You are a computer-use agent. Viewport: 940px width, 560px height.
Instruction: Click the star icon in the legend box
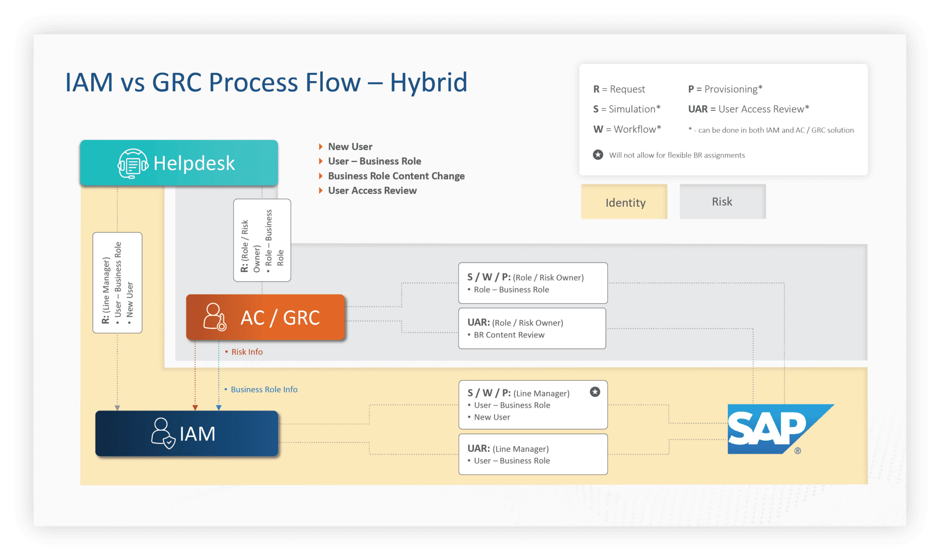597,155
